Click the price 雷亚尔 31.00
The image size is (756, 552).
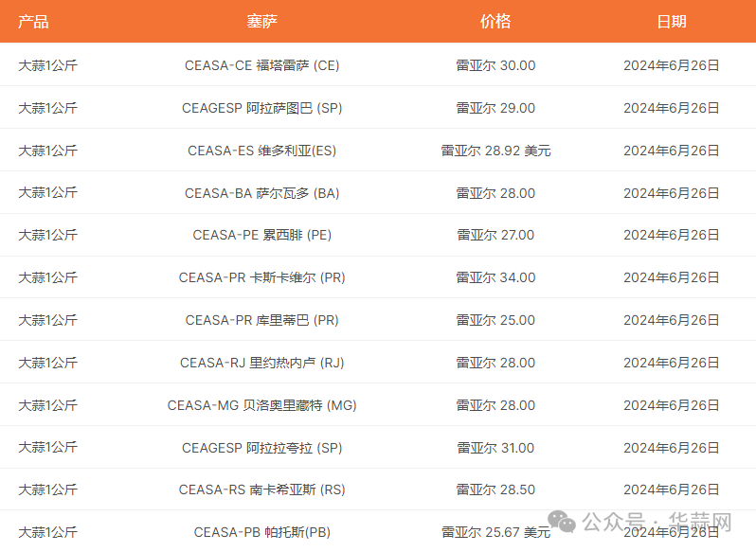tap(495, 448)
